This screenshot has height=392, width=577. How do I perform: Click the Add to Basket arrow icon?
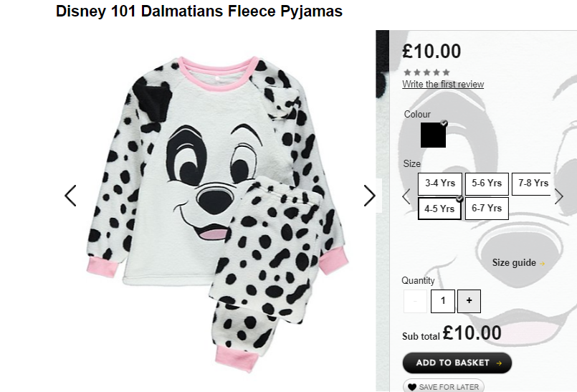499,363
